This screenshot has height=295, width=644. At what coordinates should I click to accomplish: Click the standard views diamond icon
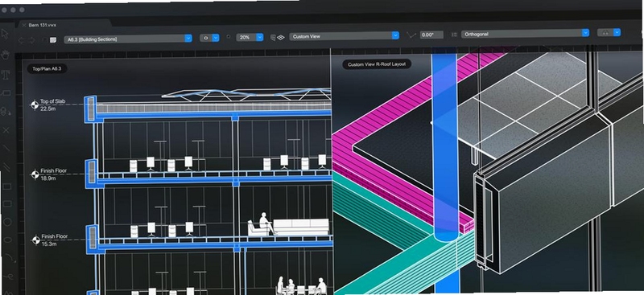[281, 37]
